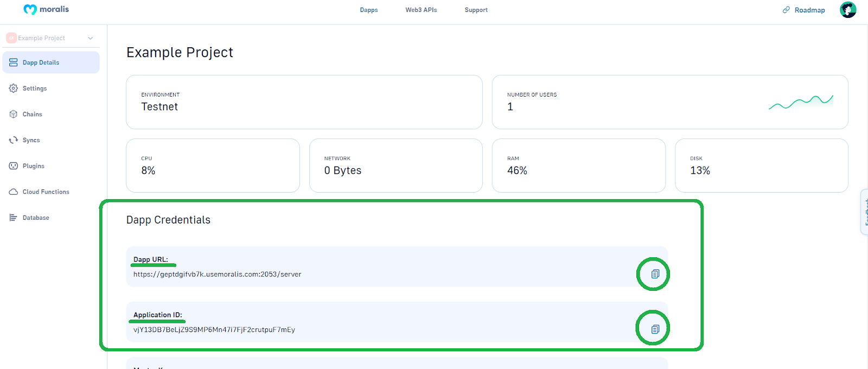868x369 pixels.
Task: Go to Dapp Details section
Action: pyautogui.click(x=51, y=62)
